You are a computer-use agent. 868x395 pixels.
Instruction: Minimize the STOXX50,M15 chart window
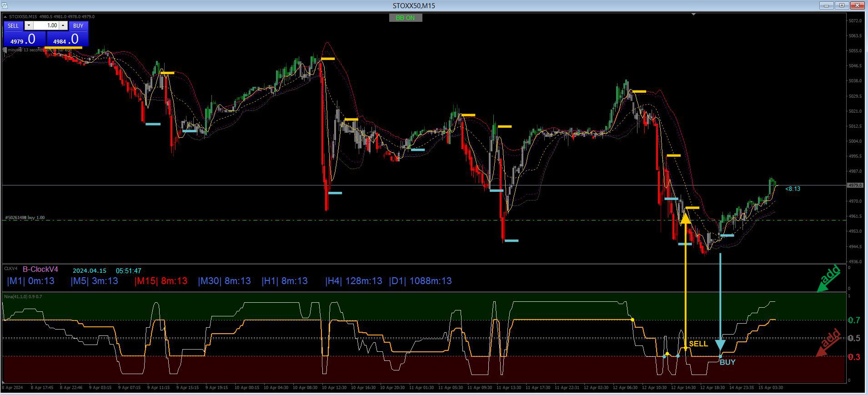826,5
